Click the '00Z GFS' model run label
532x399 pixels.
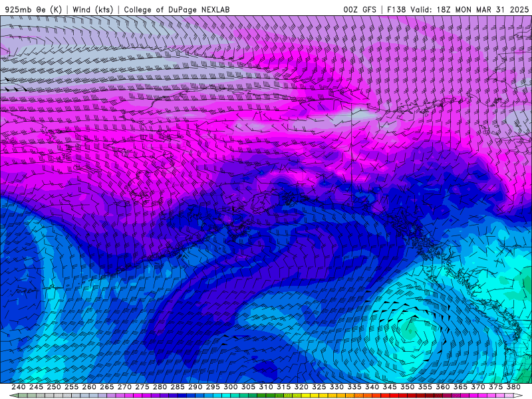[x=360, y=9]
